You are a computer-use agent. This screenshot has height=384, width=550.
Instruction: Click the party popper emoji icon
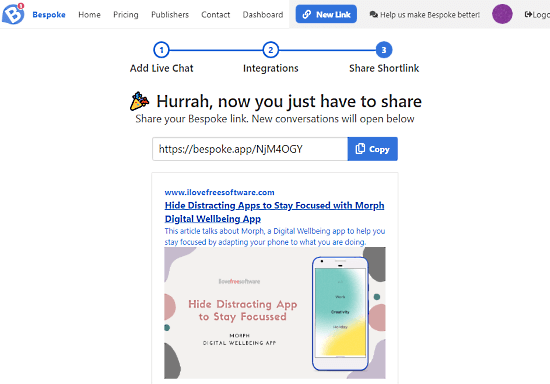coord(139,101)
